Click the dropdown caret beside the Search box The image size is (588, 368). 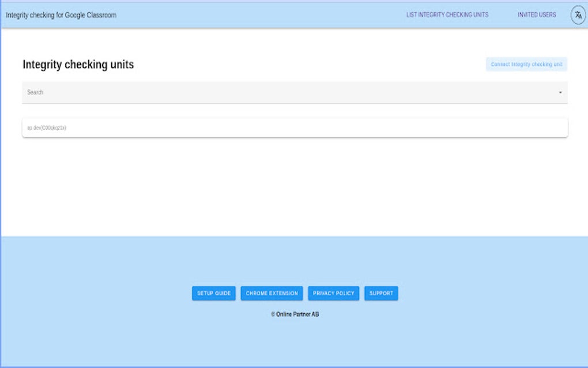561,92
